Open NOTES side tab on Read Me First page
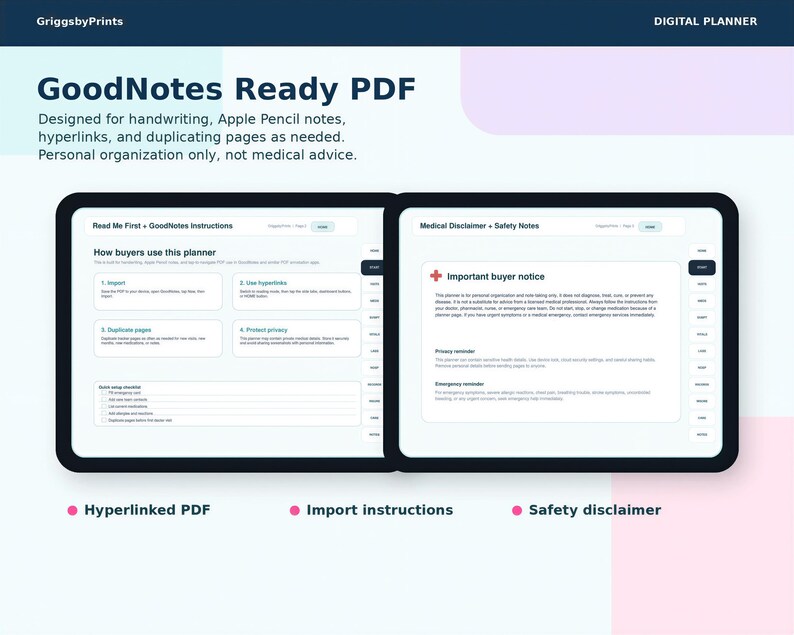The height and width of the screenshot is (635, 794). coord(374,434)
